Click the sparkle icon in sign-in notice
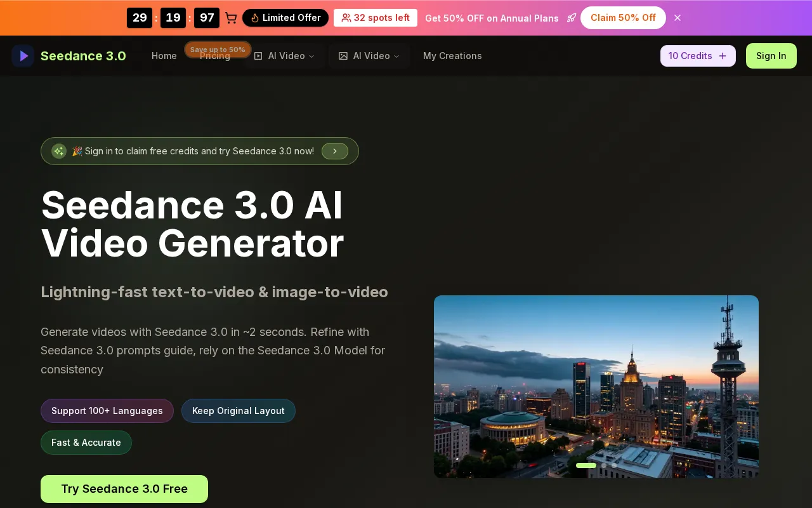 [x=59, y=151]
